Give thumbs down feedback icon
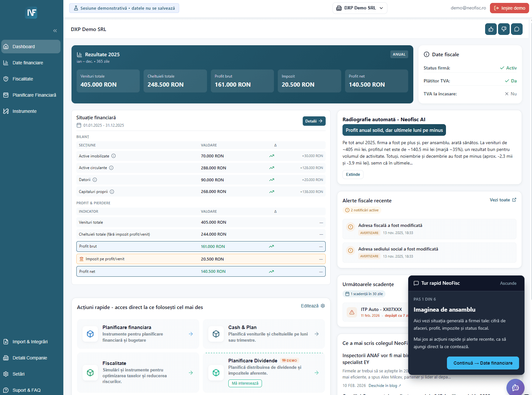The image size is (532, 395). pos(504,29)
